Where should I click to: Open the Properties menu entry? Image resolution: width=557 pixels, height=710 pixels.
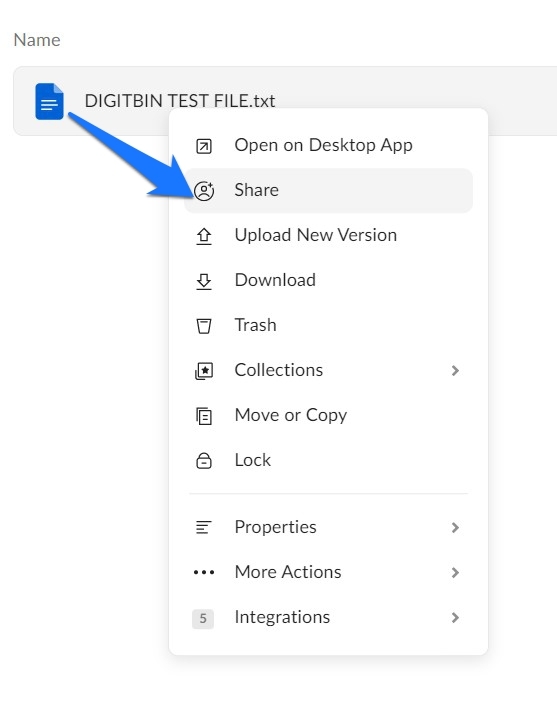pyautogui.click(x=328, y=527)
